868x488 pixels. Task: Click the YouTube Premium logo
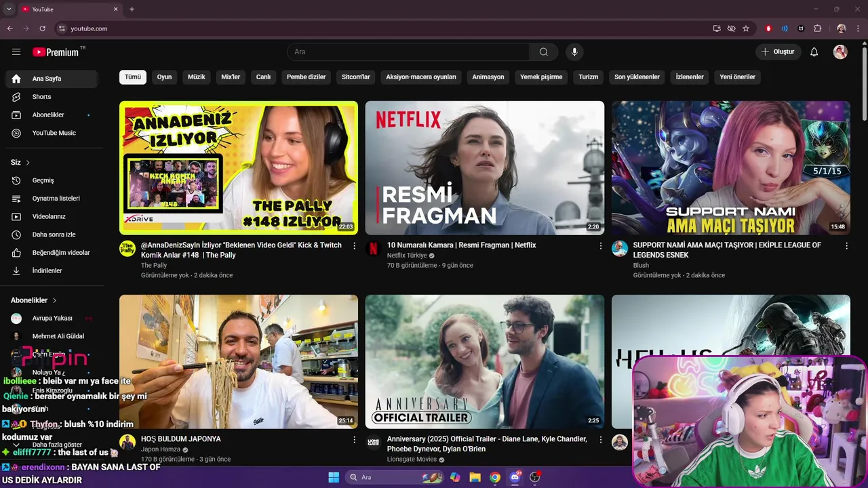pos(56,52)
